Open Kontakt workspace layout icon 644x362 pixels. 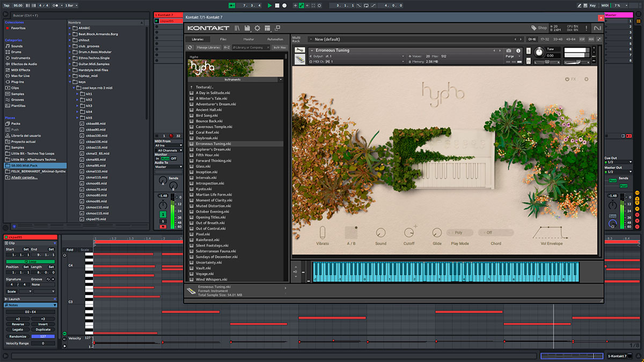click(x=267, y=28)
